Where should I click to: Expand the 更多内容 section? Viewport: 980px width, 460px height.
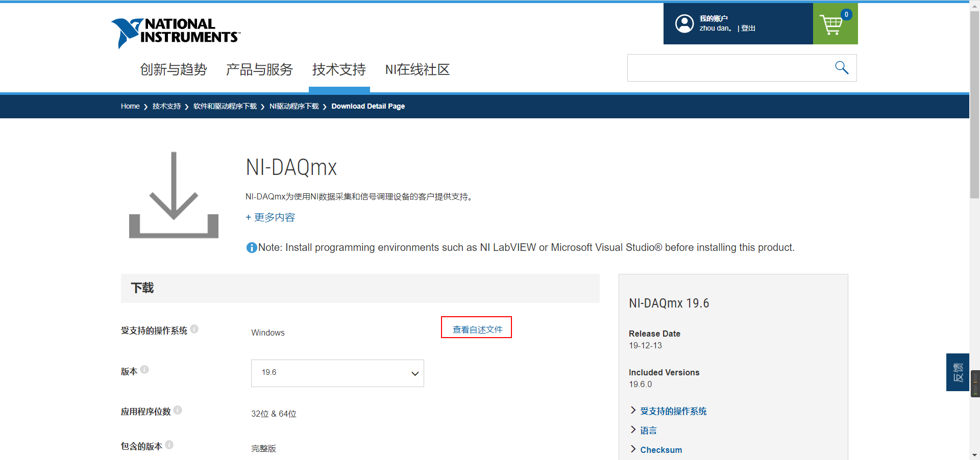(x=270, y=217)
